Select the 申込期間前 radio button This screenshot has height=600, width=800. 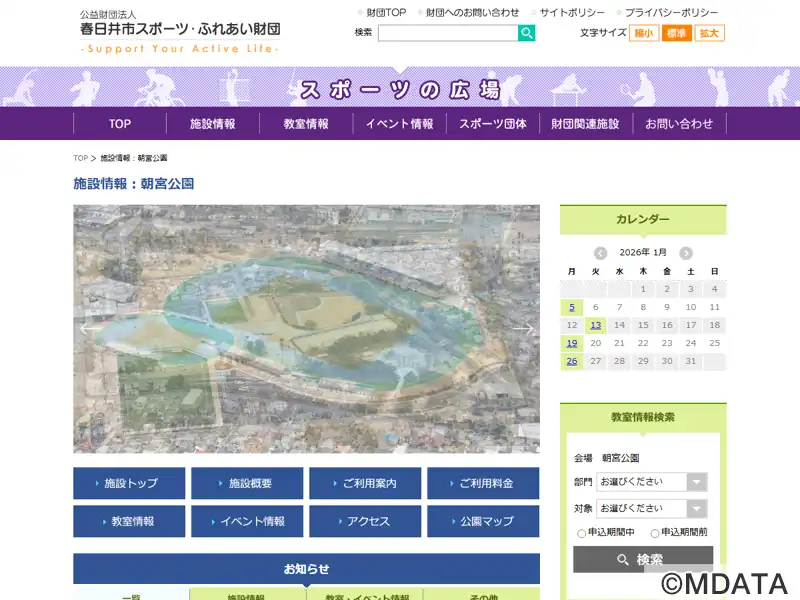[655, 533]
